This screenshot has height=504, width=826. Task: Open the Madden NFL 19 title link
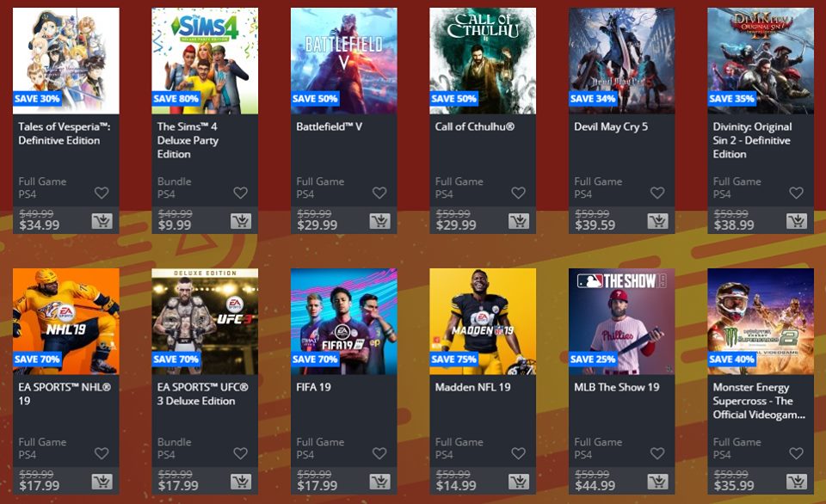point(472,387)
